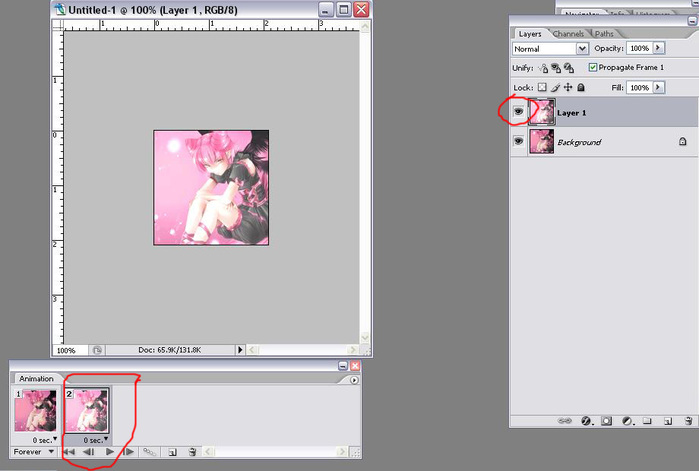Create a new layer icon in Layers panel
The height and width of the screenshot is (471, 699).
(667, 421)
